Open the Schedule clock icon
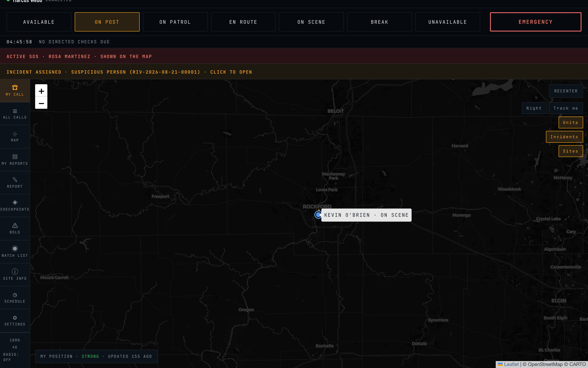 [15, 295]
